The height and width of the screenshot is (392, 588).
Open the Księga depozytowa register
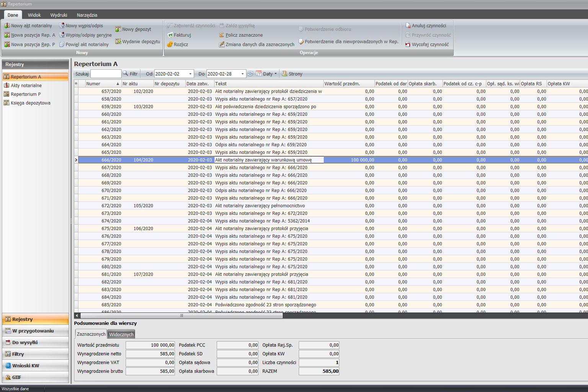pyautogui.click(x=30, y=103)
